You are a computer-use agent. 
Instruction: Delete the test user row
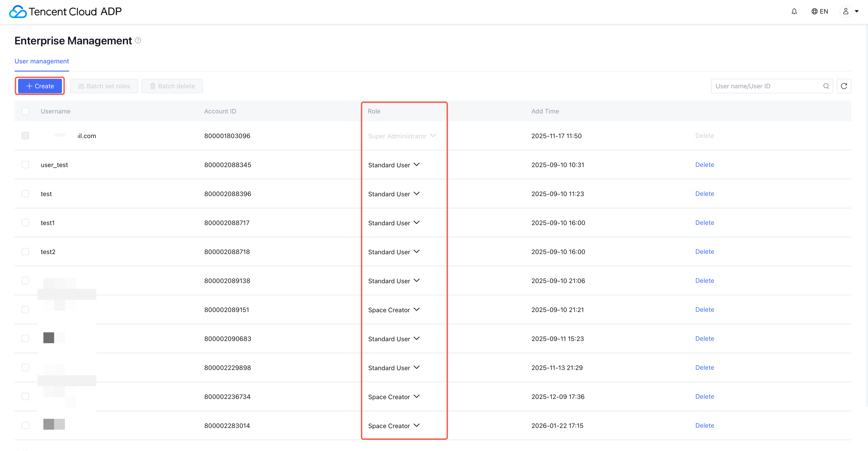[x=704, y=194]
